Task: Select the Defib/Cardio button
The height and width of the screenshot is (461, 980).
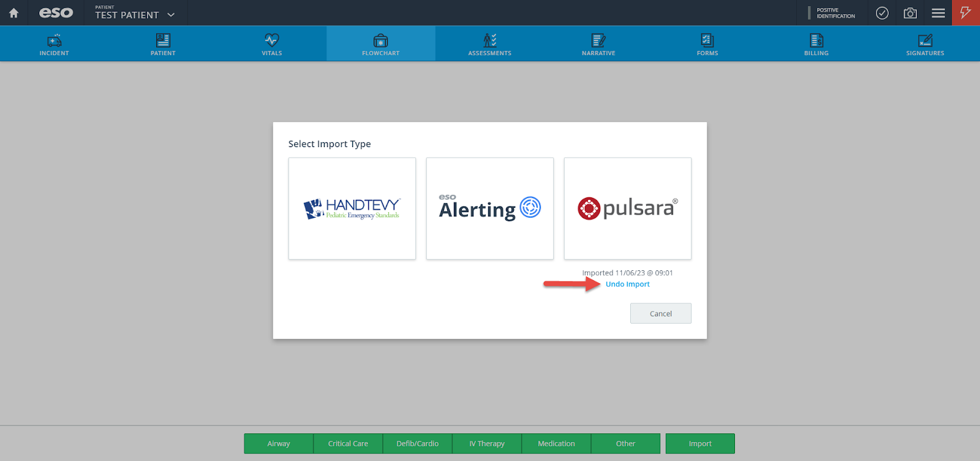Action: pyautogui.click(x=418, y=444)
